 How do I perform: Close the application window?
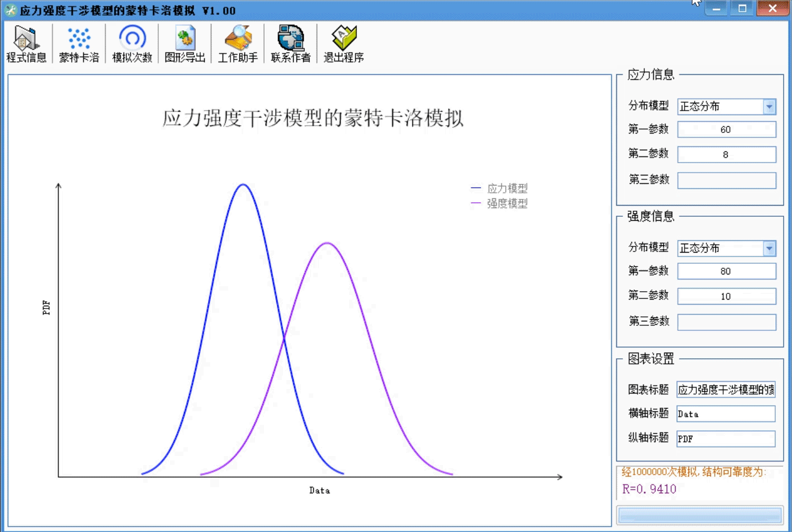pos(772,8)
